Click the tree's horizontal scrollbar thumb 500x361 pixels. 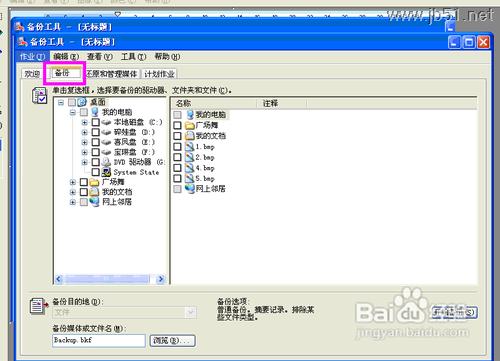point(107,279)
